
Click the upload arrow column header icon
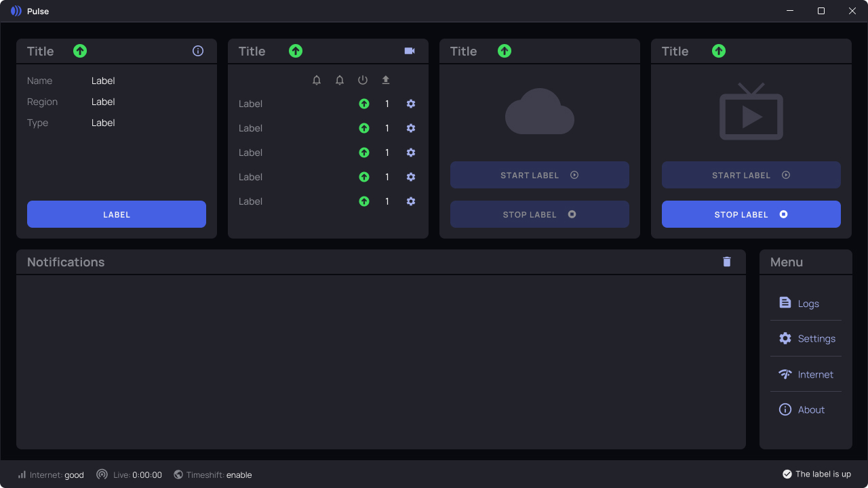pyautogui.click(x=386, y=80)
